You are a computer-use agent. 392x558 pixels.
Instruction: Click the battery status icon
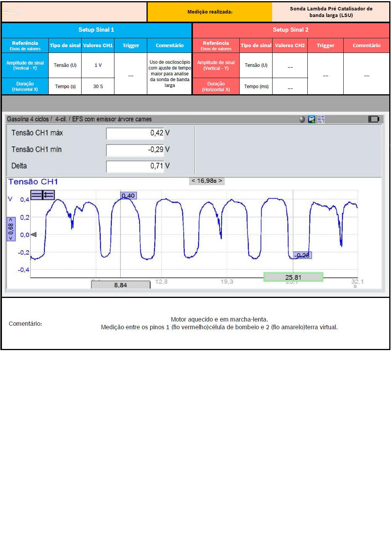tap(373, 119)
